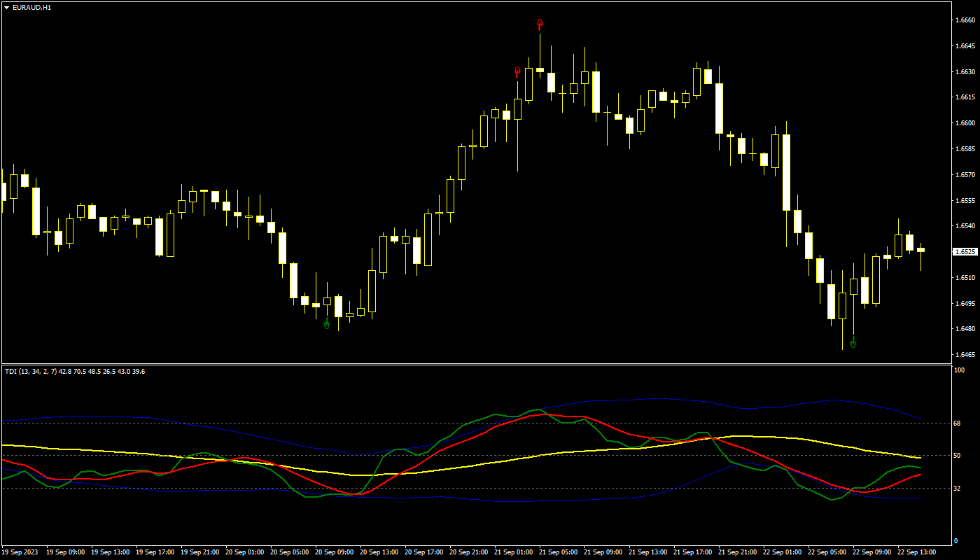980x560 pixels.
Task: Select the last candlestick on the chart
Action: point(920,250)
